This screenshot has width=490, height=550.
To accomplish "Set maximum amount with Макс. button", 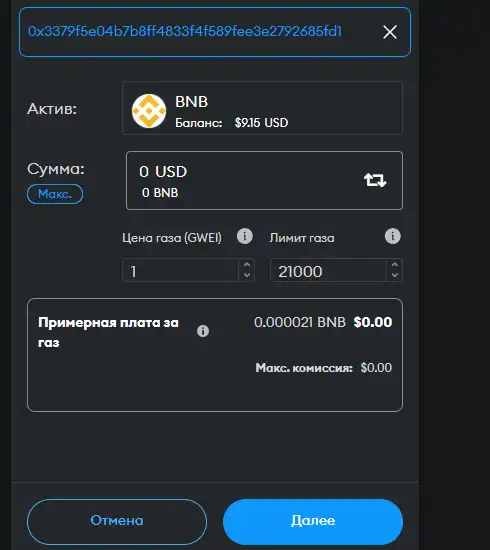I will click(55, 194).
